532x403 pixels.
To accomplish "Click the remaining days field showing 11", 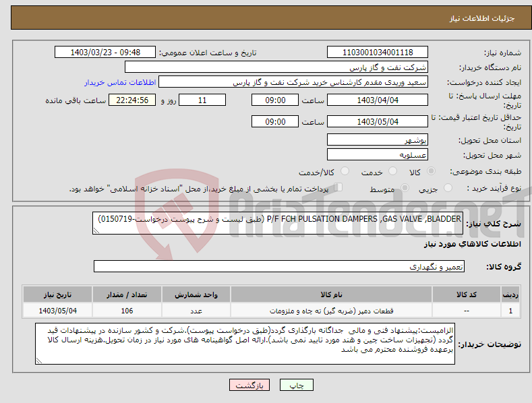I will coord(202,100).
